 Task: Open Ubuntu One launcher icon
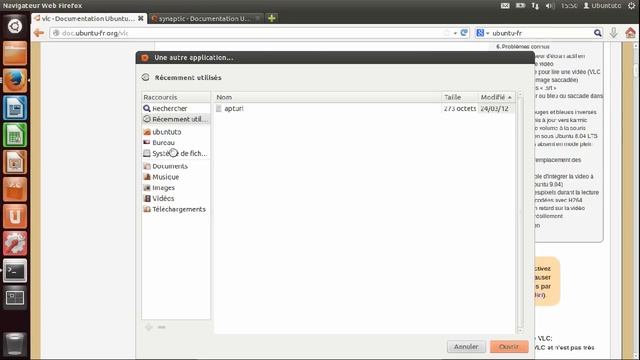click(x=15, y=216)
